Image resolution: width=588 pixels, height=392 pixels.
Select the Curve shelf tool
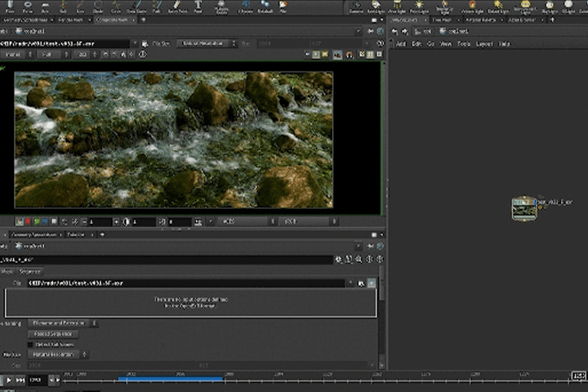pyautogui.click(x=116, y=7)
